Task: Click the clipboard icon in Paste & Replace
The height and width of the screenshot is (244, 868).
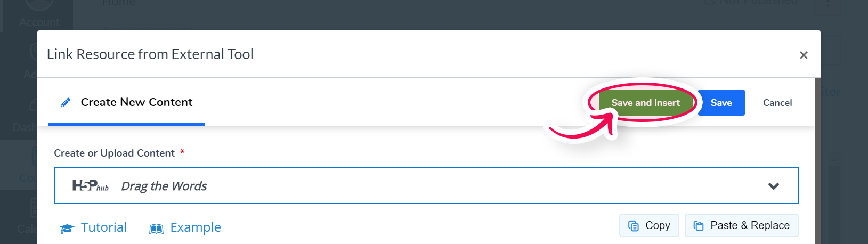Action: [699, 226]
